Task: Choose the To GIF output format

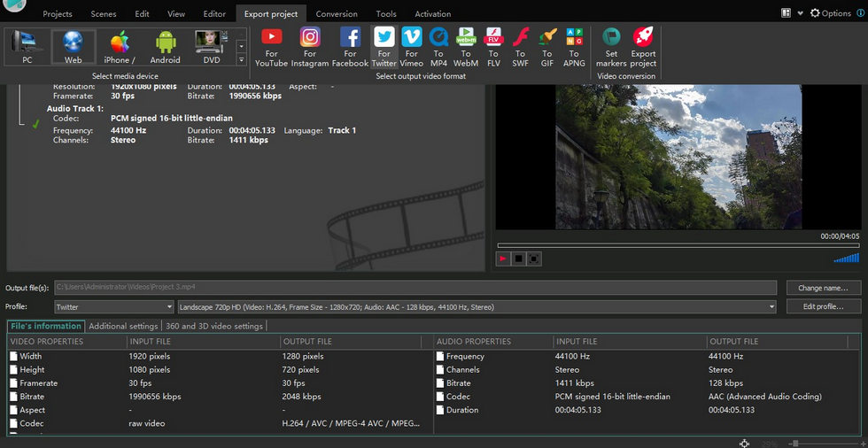Action: [547, 48]
